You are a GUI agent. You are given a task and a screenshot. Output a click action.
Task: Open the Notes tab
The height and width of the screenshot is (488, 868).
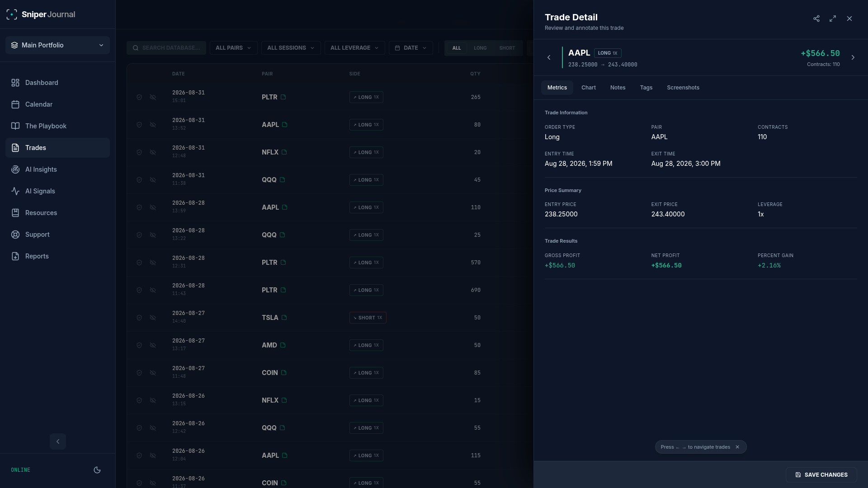[x=618, y=88]
